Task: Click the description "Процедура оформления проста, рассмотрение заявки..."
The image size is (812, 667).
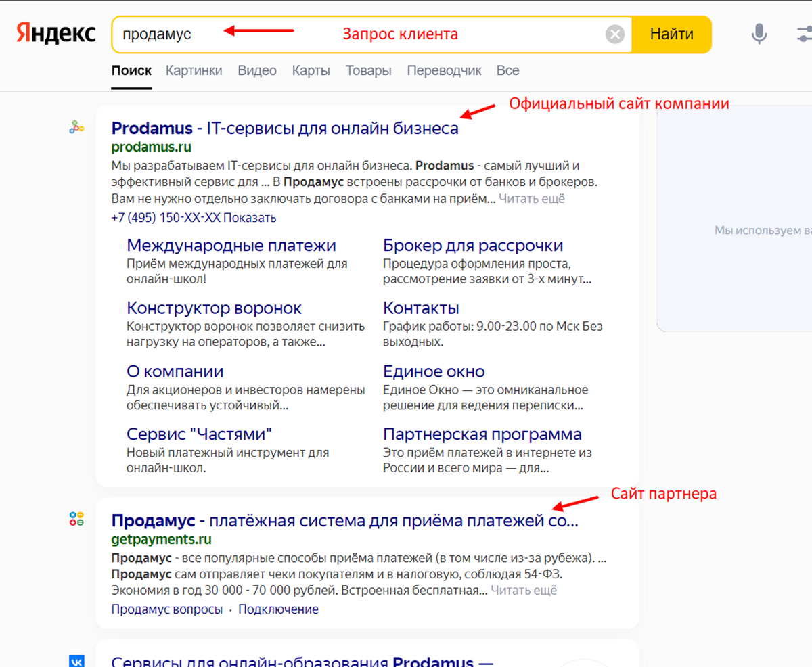Action: click(487, 271)
